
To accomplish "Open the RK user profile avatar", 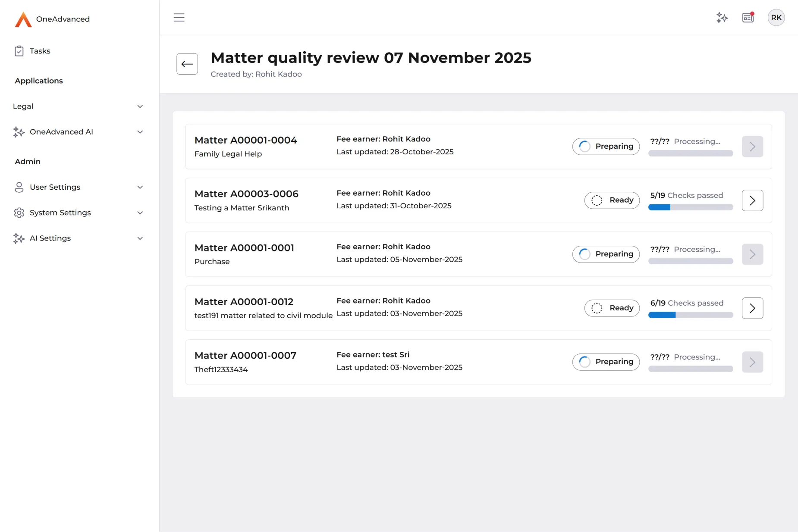I will (776, 18).
